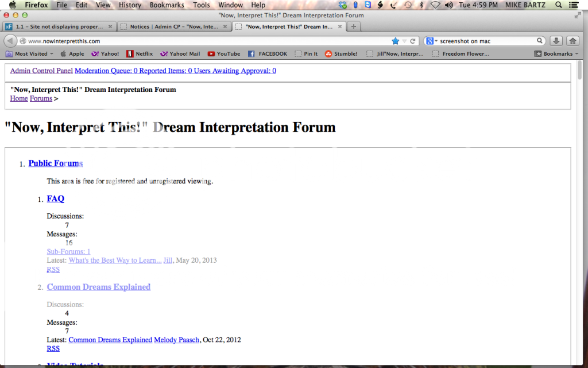Viewport: 588px width, 368px height.
Task: Open YouTube from the bookmarks toolbar
Action: point(223,53)
